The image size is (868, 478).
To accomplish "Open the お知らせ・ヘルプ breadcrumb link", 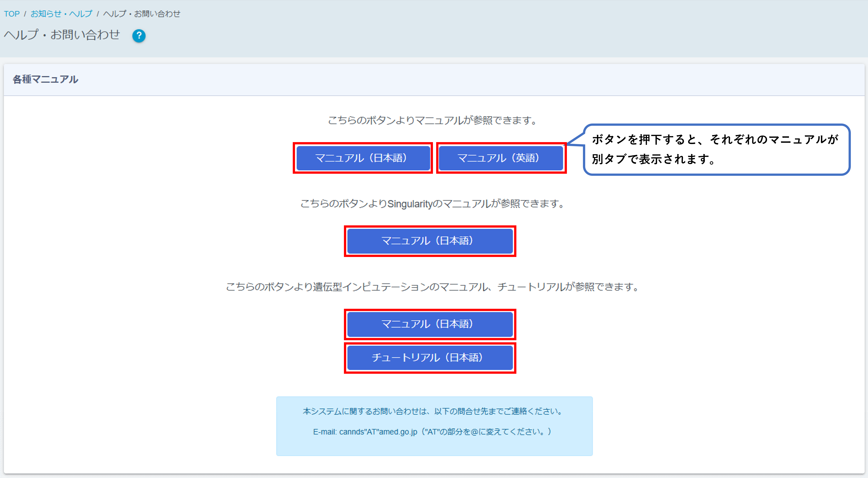I will [61, 13].
